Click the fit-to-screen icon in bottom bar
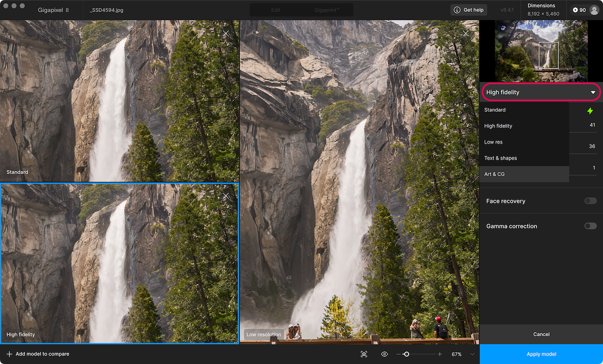Image resolution: width=603 pixels, height=364 pixels. coord(364,354)
